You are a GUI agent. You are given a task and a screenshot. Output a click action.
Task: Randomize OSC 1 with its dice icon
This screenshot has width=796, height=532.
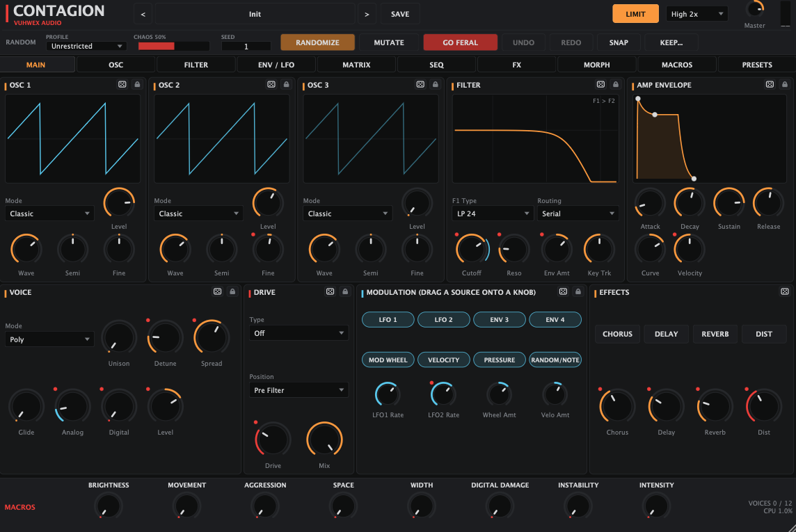(x=122, y=85)
